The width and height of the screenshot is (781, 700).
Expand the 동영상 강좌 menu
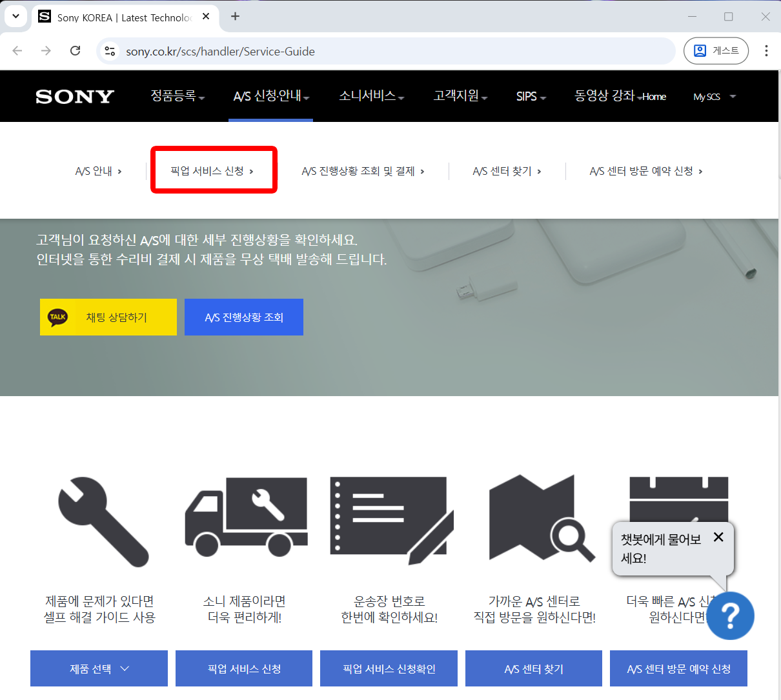point(607,96)
